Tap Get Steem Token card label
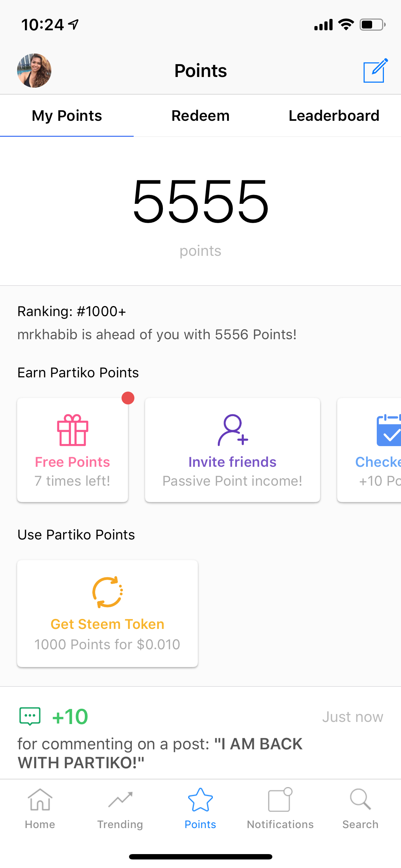The image size is (401, 868). (x=108, y=624)
